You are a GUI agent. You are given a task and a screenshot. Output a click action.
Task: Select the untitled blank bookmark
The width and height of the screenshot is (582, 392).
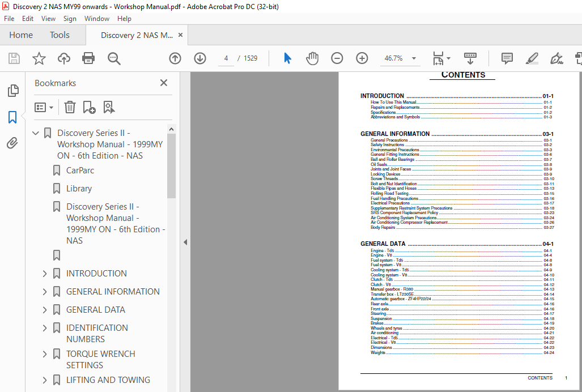(57, 255)
